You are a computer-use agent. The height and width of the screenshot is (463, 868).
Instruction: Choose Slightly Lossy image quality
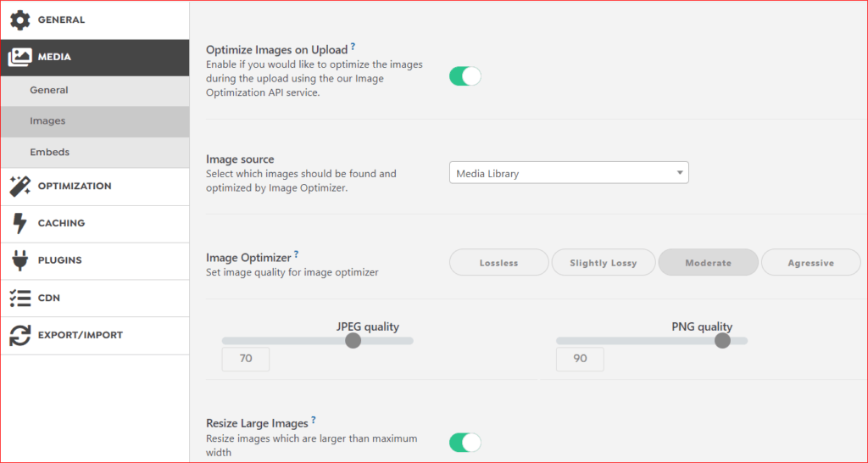coord(604,263)
